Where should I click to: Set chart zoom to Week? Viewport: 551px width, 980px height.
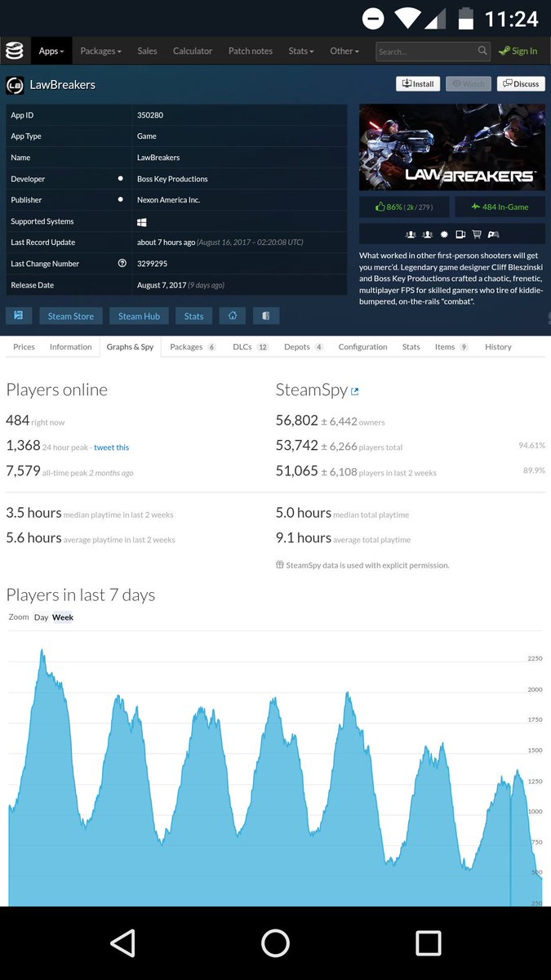click(x=63, y=617)
